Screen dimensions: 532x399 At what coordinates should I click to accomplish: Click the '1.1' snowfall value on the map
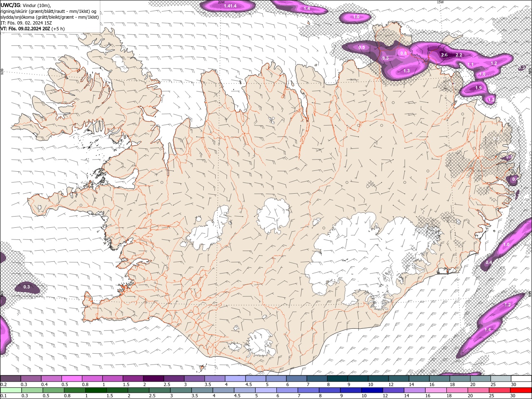470,65
